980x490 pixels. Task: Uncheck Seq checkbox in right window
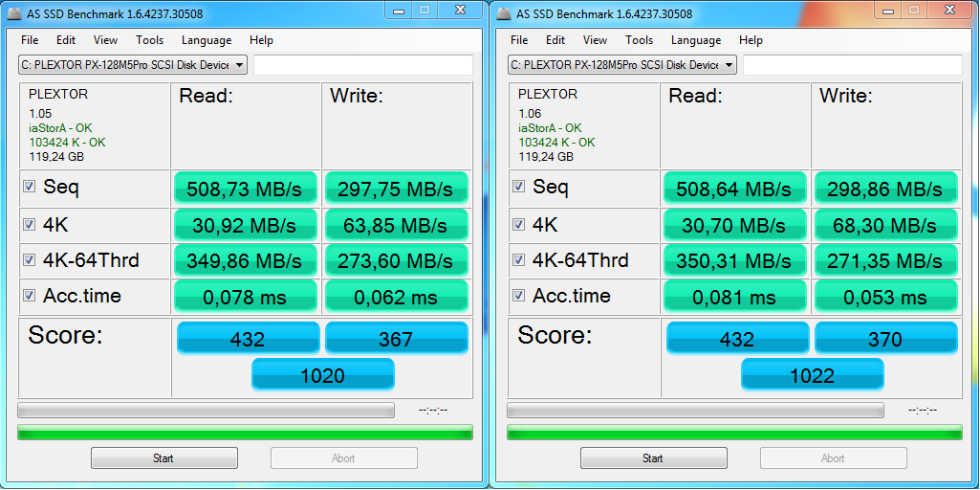(518, 187)
